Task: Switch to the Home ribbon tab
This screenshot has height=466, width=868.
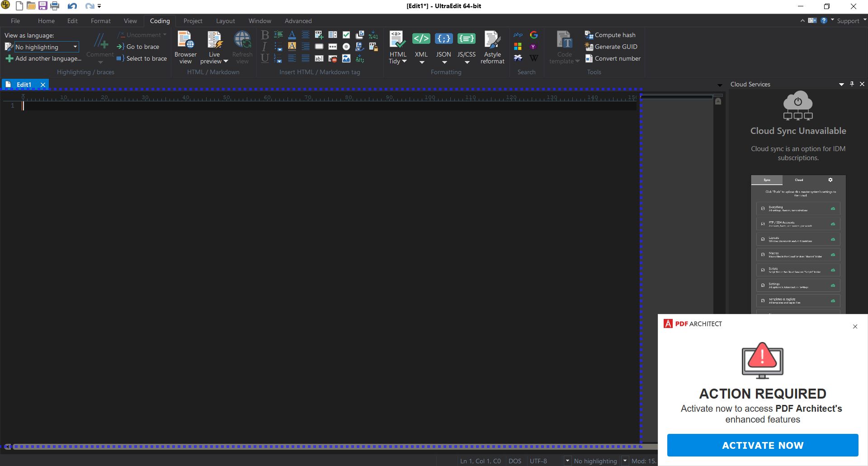Action: coord(46,21)
